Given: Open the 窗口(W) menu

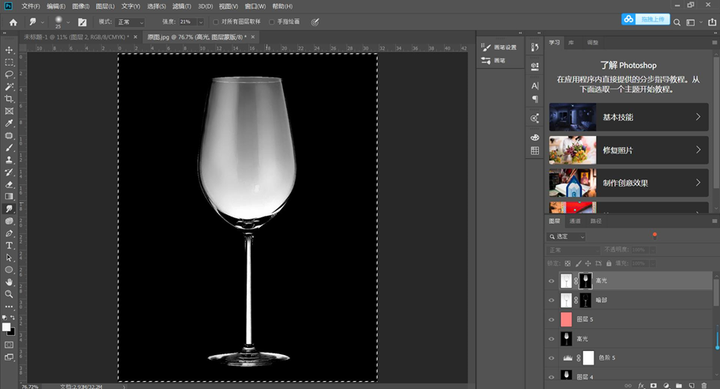Looking at the screenshot, I should (255, 6).
